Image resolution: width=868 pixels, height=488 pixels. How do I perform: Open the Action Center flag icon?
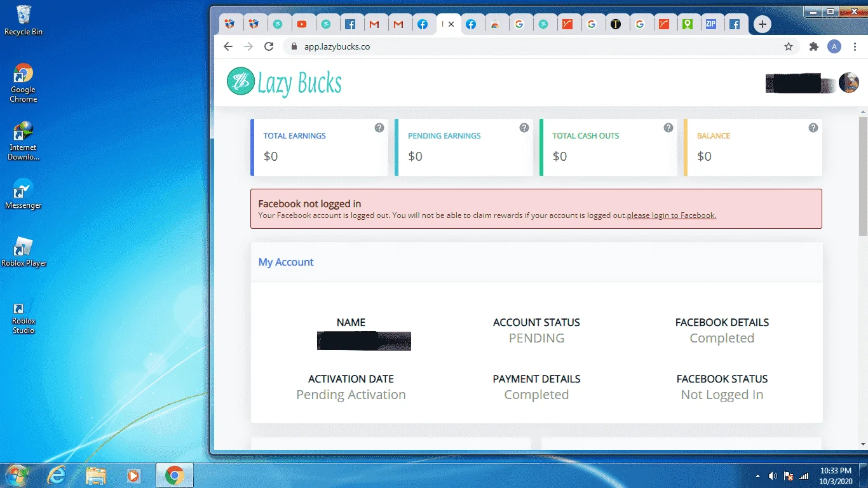(x=789, y=476)
